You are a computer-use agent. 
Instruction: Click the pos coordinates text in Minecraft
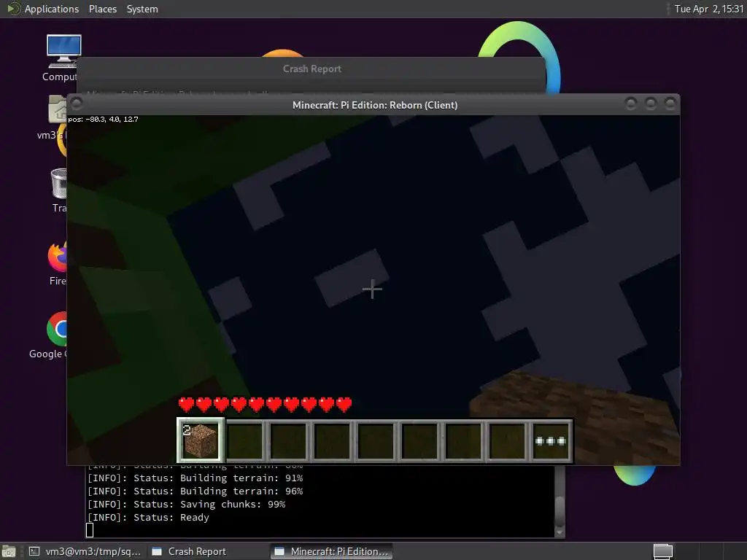tap(103, 119)
